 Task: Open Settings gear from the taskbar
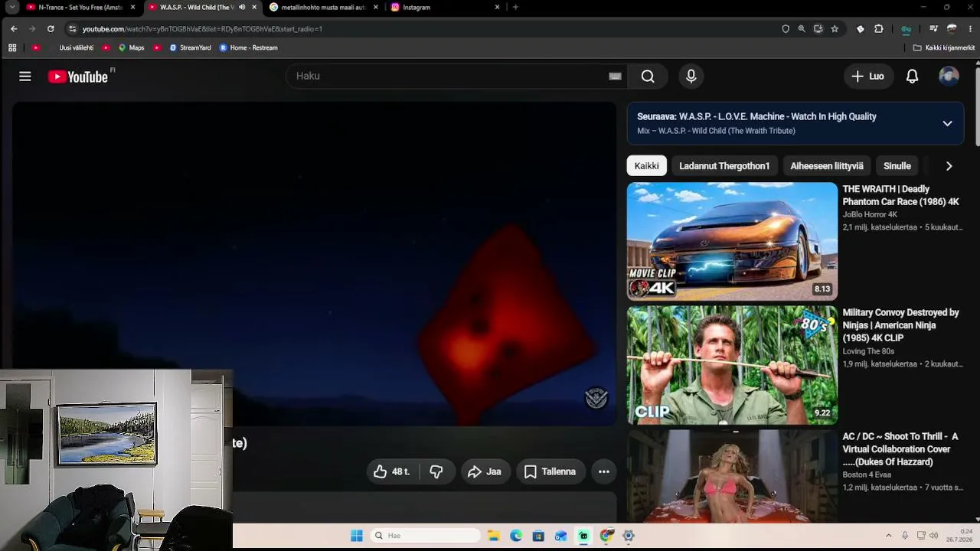(x=629, y=536)
